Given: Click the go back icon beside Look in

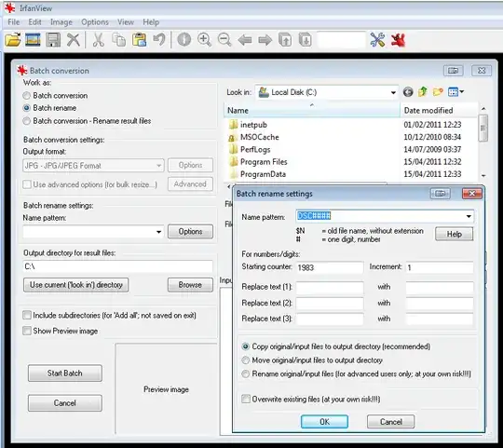Looking at the screenshot, I should point(408,92).
